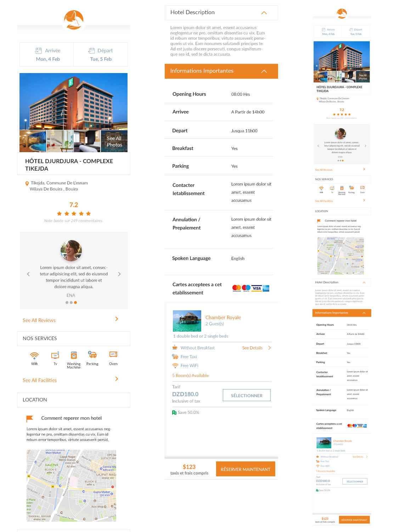Open See All Reviews arrow in small right mockup
This screenshot has height=532, width=401.
pyautogui.click(x=364, y=169)
